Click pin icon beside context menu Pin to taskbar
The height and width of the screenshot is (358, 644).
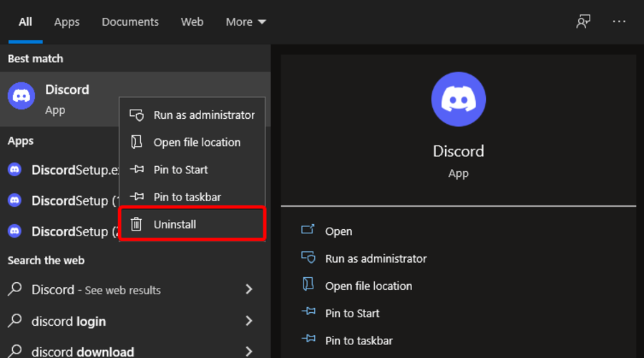tap(137, 196)
